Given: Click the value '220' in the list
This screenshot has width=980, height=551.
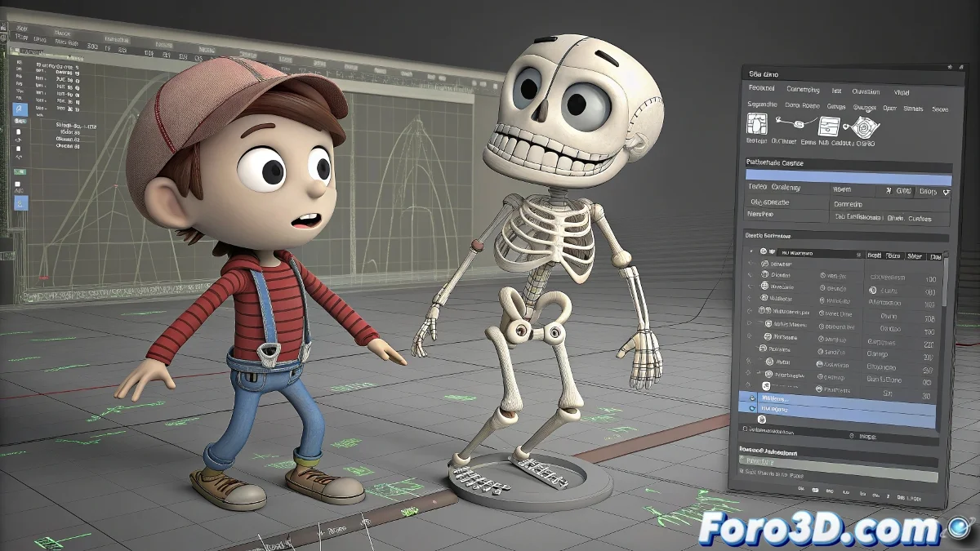Looking at the screenshot, I should click(x=929, y=344).
